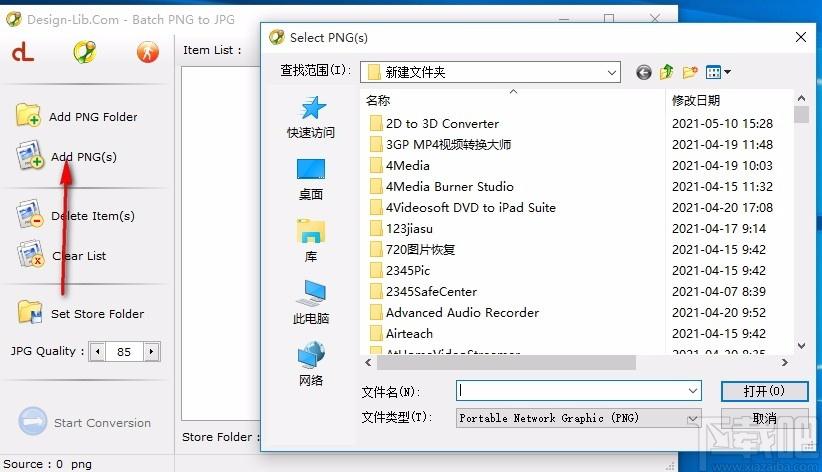The width and height of the screenshot is (822, 472).
Task: Click the Start Conversion label
Action: [x=102, y=423]
